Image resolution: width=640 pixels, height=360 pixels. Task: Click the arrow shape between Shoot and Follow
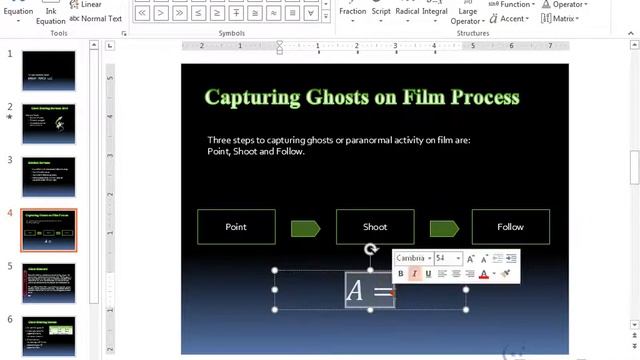pyautogui.click(x=444, y=229)
